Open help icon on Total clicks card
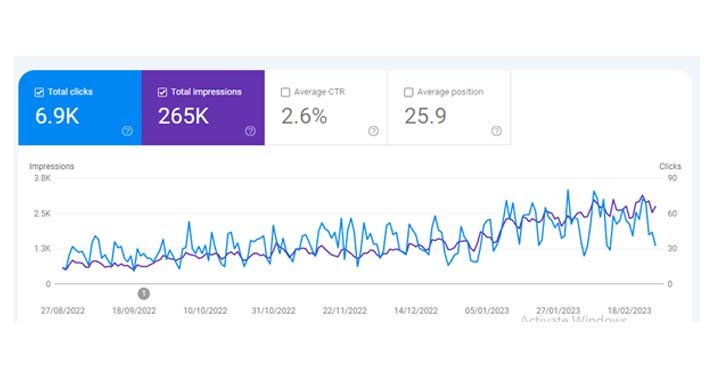This screenshot has width=711, height=377. pos(127,131)
